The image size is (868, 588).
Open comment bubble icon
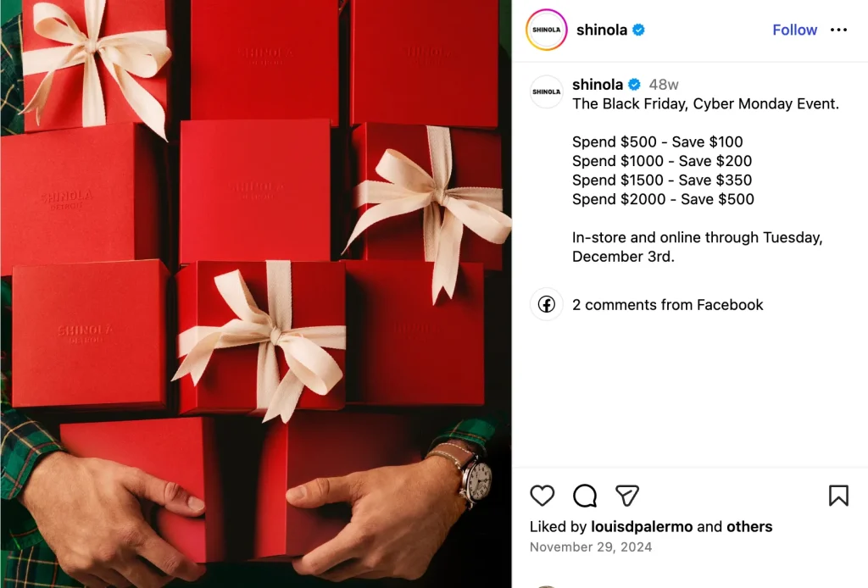pos(585,495)
